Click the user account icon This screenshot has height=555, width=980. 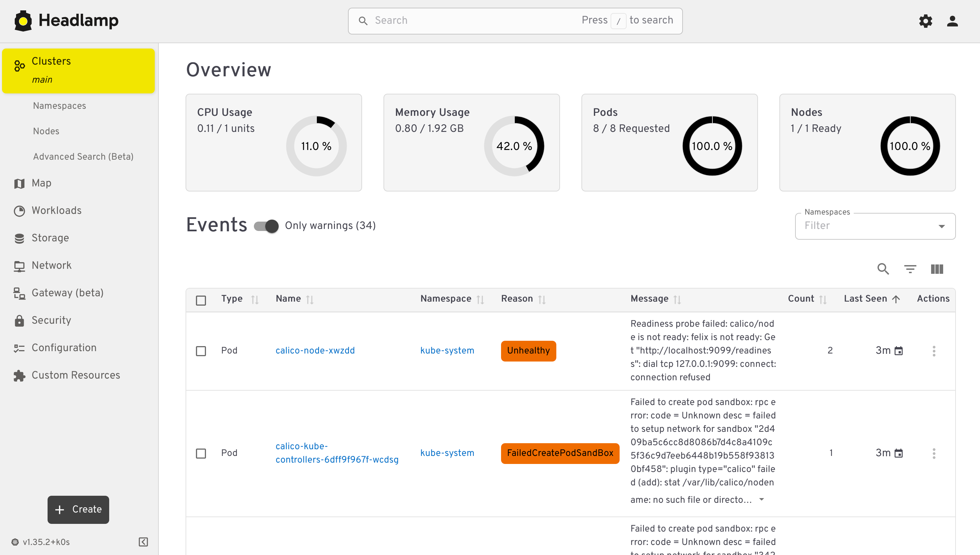[x=952, y=21]
